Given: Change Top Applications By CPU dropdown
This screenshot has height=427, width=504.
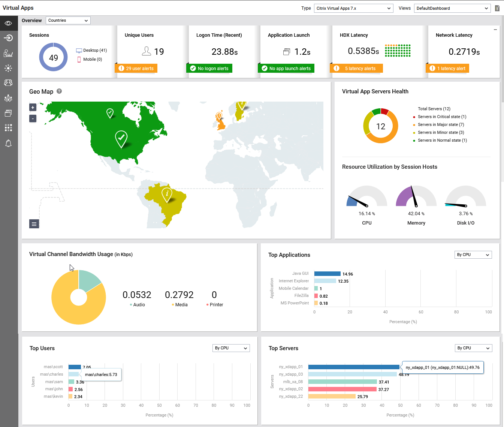Looking at the screenshot, I should coord(473,255).
